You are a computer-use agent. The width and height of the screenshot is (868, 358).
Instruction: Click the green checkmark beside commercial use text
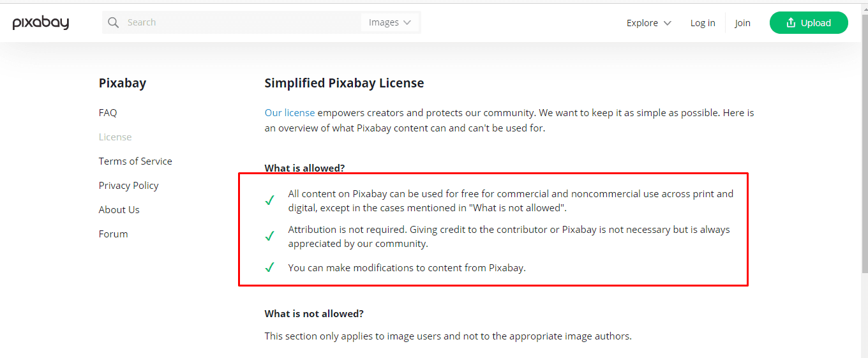pos(269,200)
